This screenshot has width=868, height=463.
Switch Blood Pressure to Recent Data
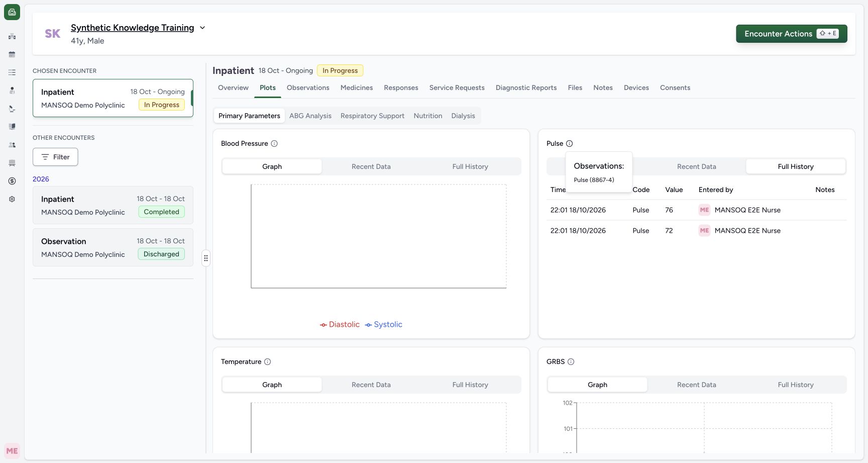(371, 166)
